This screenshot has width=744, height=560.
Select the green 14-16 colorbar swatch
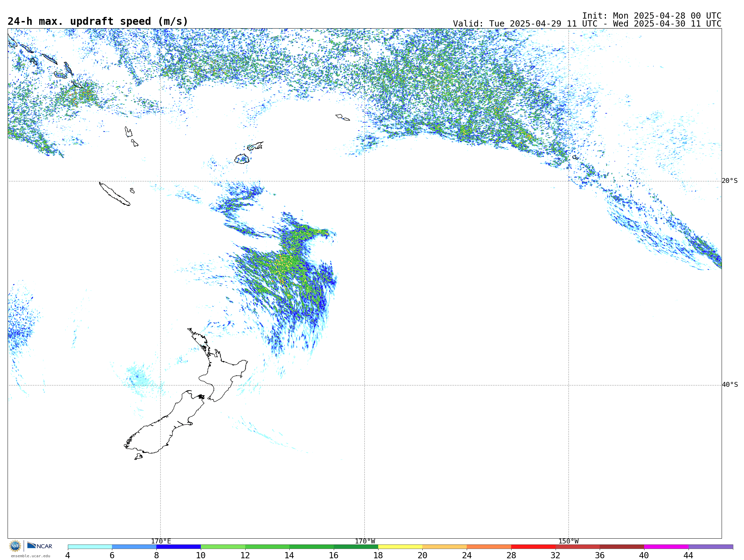311,547
